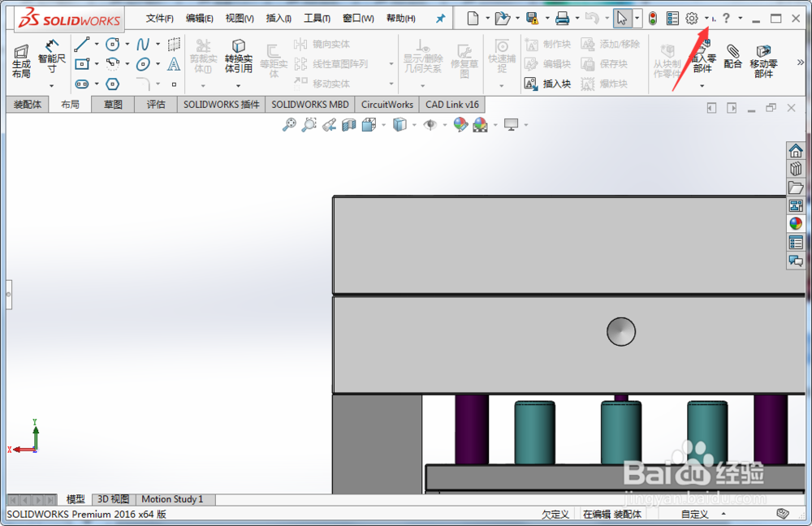Screen dimensions: 812x526
Task: Click the Section View icon
Action: pyautogui.click(x=349, y=125)
